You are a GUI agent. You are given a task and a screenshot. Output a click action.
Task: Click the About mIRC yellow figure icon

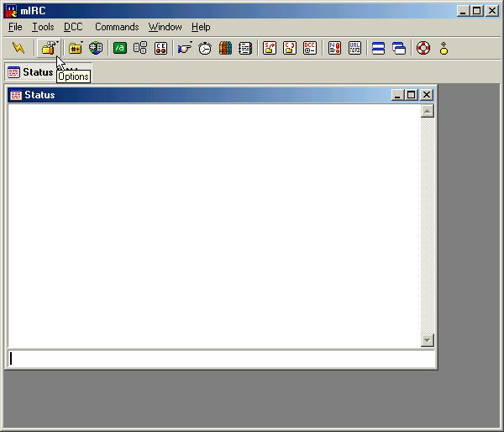point(444,48)
